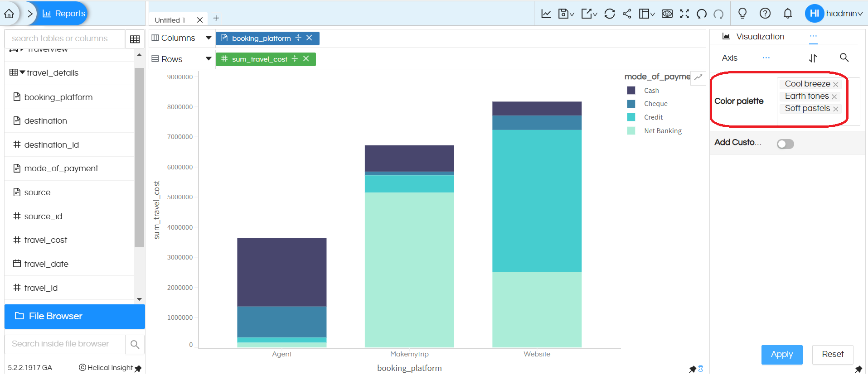
Task: Click the redo icon
Action: [718, 14]
